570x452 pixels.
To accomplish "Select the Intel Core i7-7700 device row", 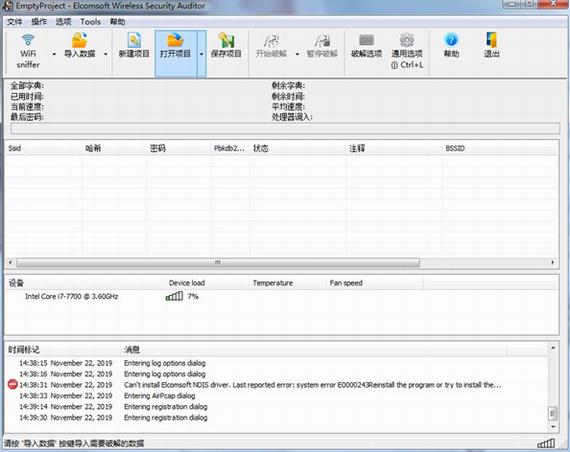I will click(x=71, y=296).
